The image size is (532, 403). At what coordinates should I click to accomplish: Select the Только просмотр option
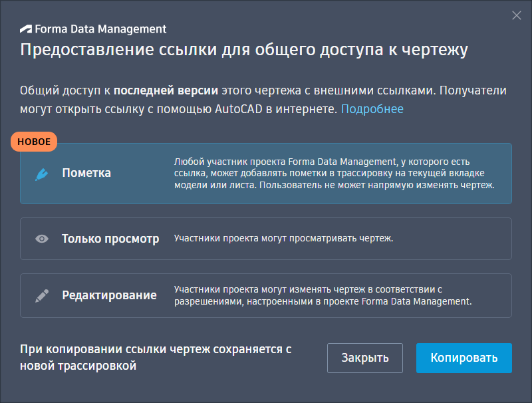click(265, 239)
